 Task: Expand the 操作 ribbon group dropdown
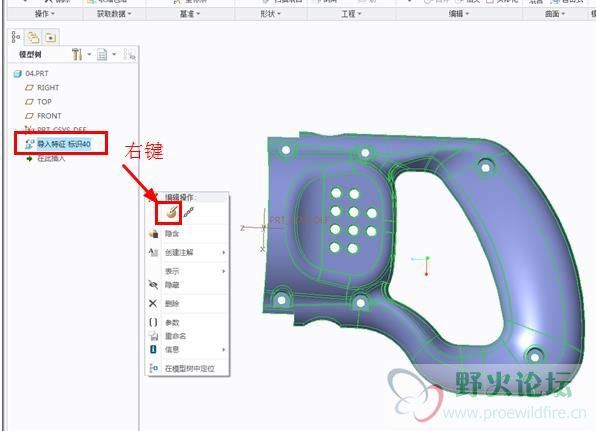44,14
